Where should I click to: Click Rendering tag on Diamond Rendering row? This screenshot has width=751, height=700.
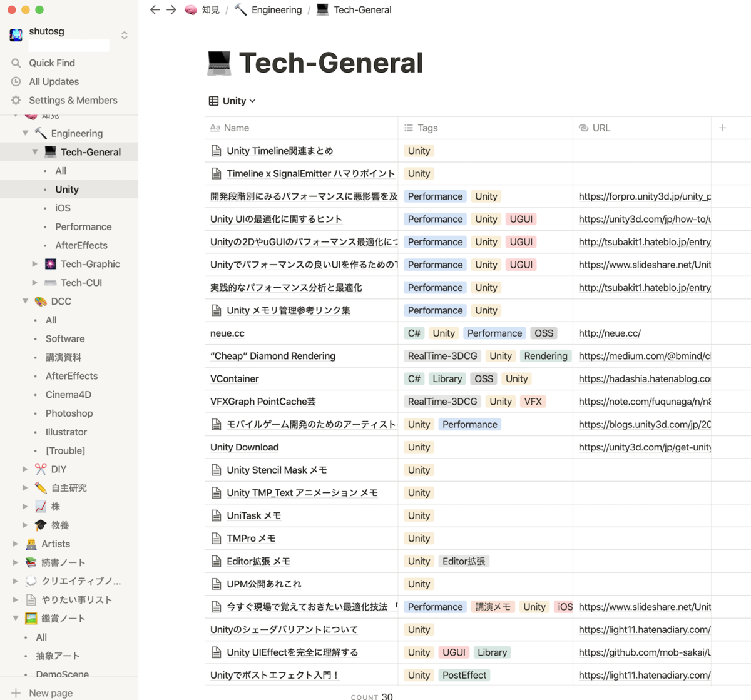tap(546, 356)
